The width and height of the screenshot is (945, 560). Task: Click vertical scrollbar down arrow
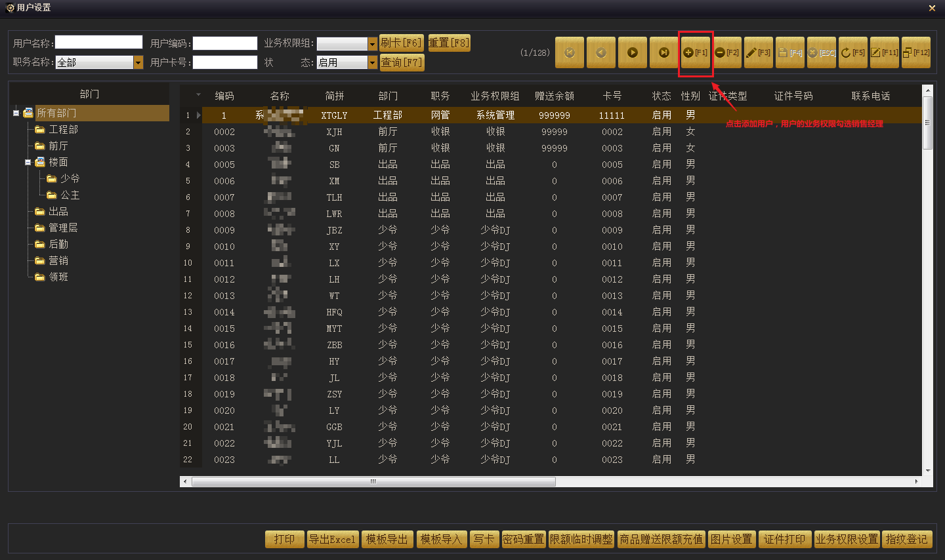tap(927, 471)
